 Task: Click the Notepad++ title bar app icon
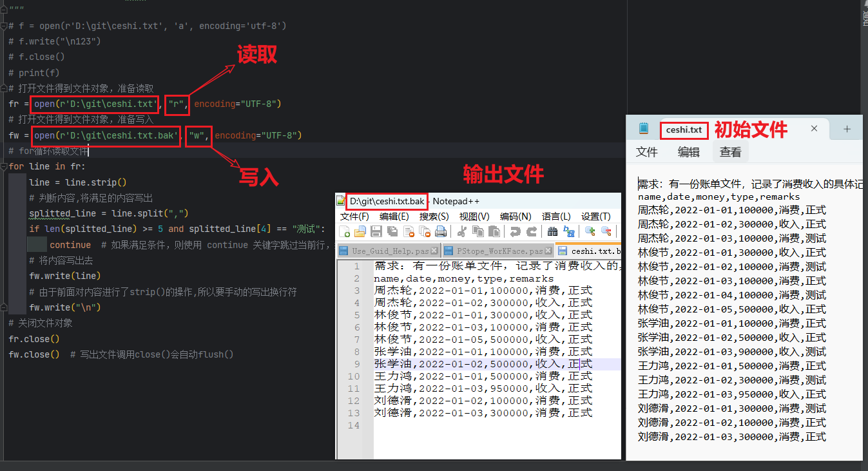[x=341, y=201]
